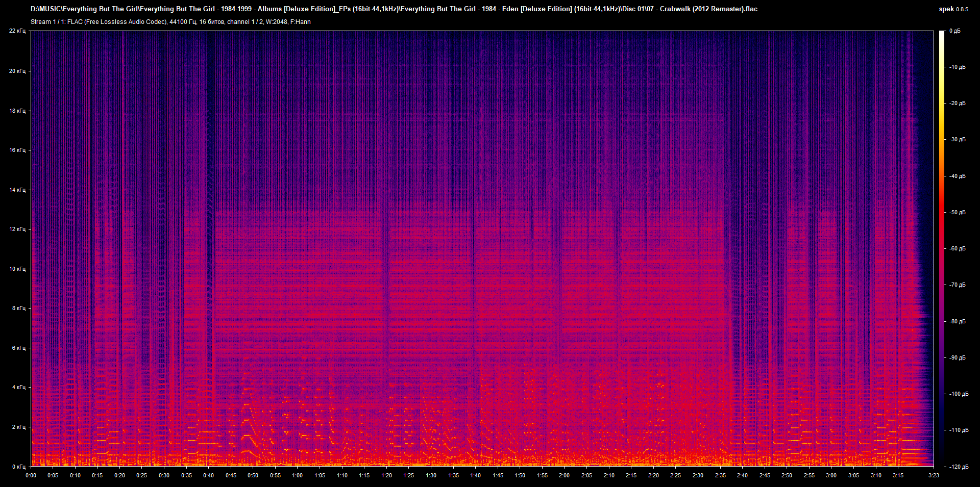Pick the 16 кГц frequency label

(x=17, y=150)
